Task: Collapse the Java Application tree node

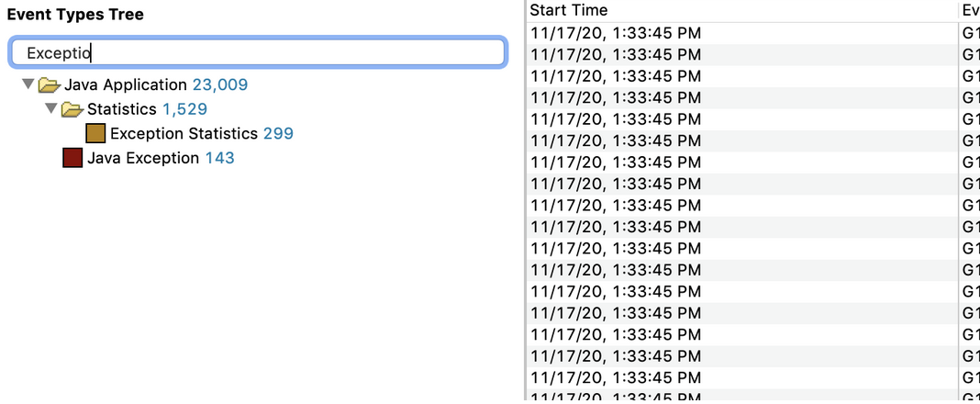Action: [x=28, y=84]
